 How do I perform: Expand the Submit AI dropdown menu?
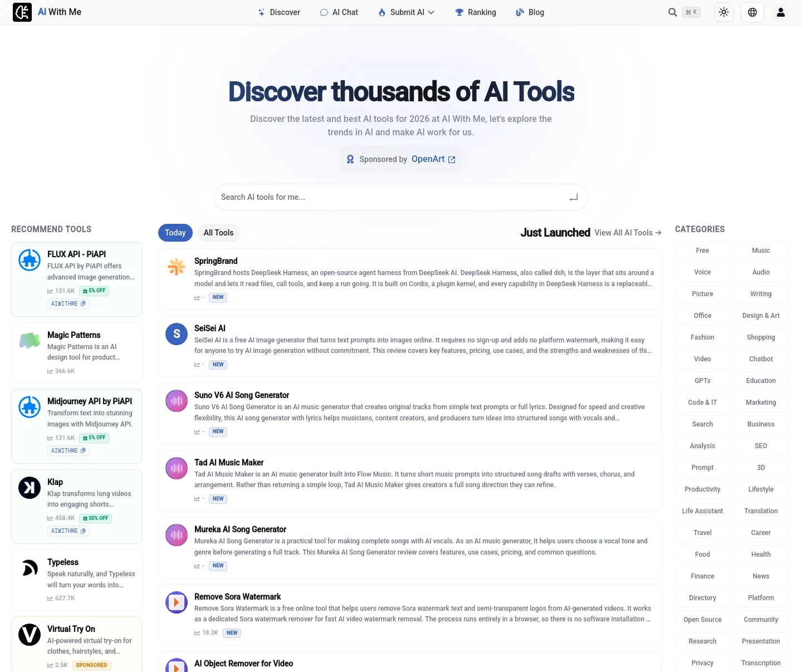tap(407, 12)
